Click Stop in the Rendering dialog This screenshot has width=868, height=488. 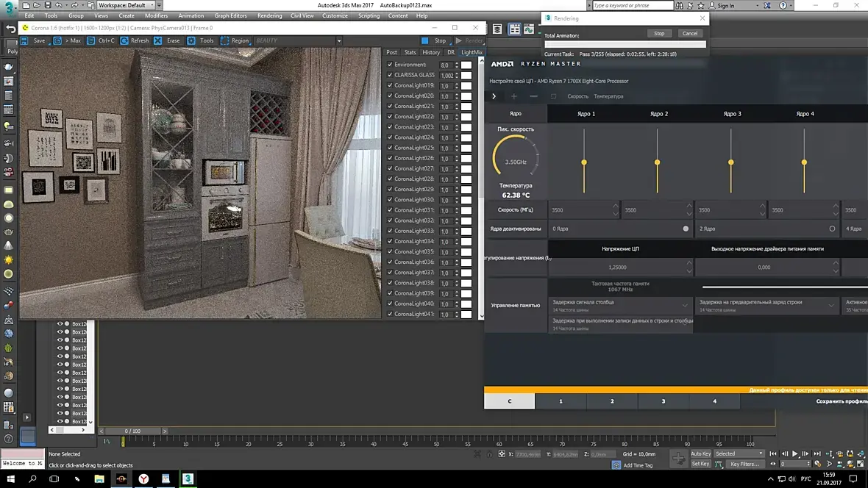(x=659, y=33)
